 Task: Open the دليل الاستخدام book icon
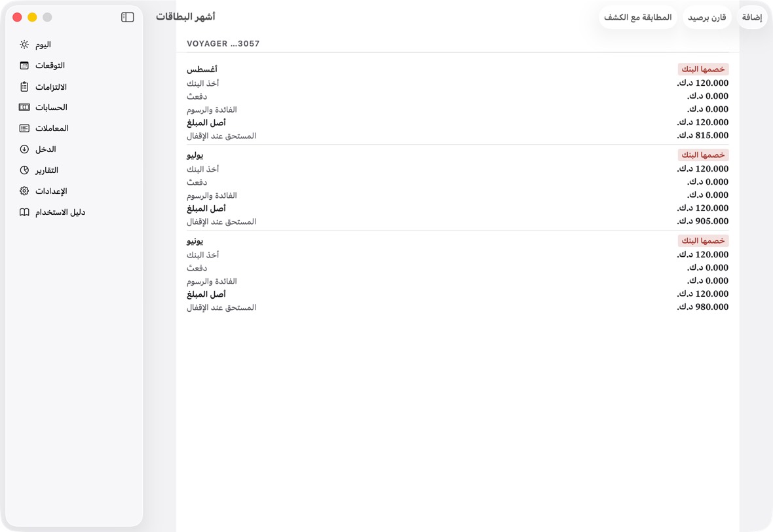(x=24, y=212)
